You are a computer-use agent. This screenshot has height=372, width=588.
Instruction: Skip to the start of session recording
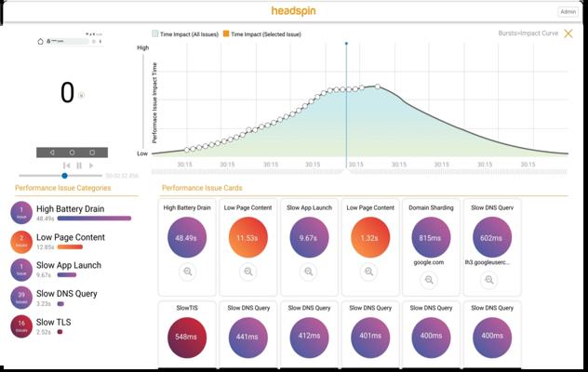[67, 166]
